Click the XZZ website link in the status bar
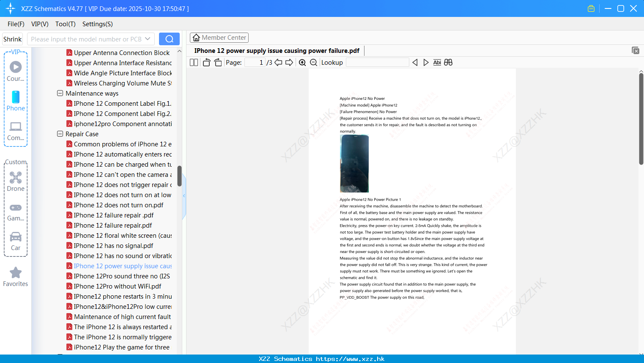 pyautogui.click(x=351, y=359)
